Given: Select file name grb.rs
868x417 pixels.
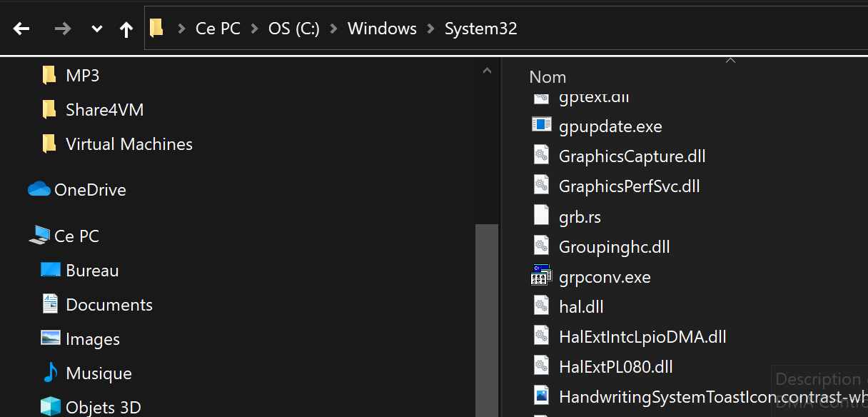Looking at the screenshot, I should click(x=580, y=216).
